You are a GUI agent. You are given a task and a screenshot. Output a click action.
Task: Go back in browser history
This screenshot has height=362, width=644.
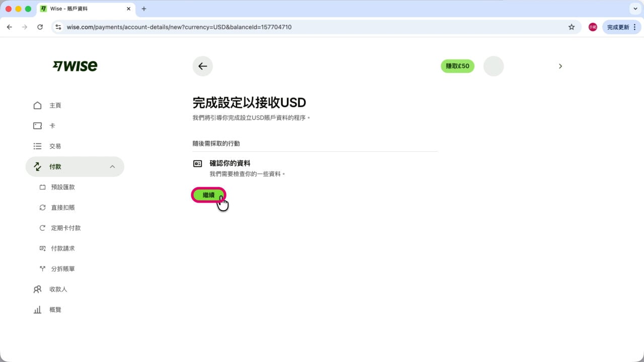(10, 27)
